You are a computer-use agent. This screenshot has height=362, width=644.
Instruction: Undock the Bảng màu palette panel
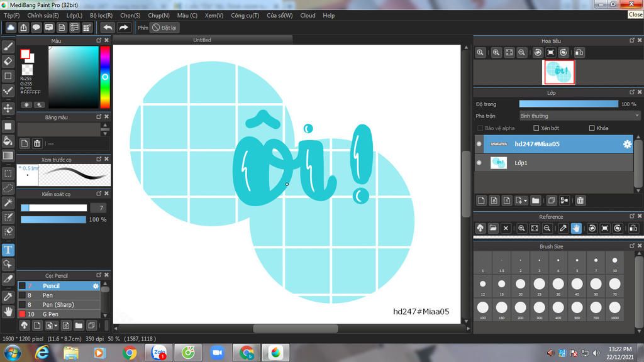point(99,117)
